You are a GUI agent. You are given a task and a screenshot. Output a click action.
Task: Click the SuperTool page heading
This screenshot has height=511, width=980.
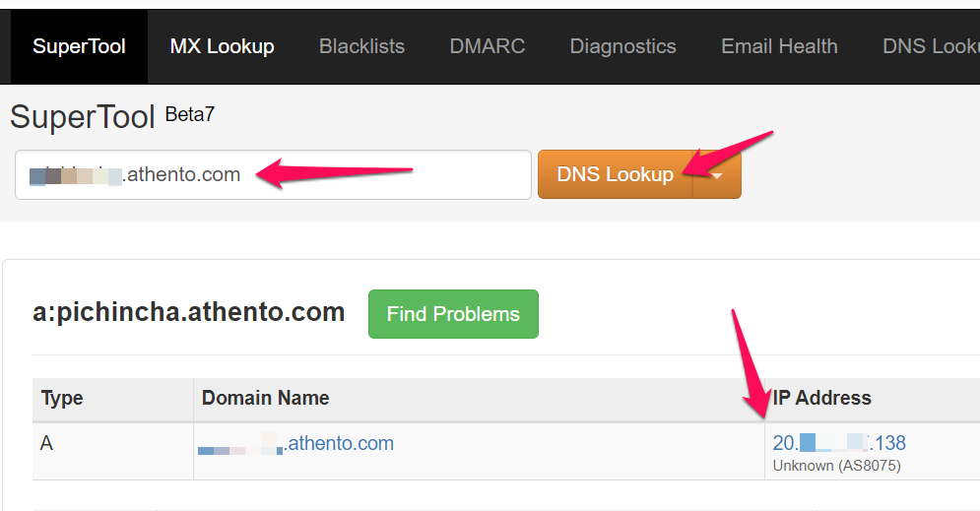[83, 117]
